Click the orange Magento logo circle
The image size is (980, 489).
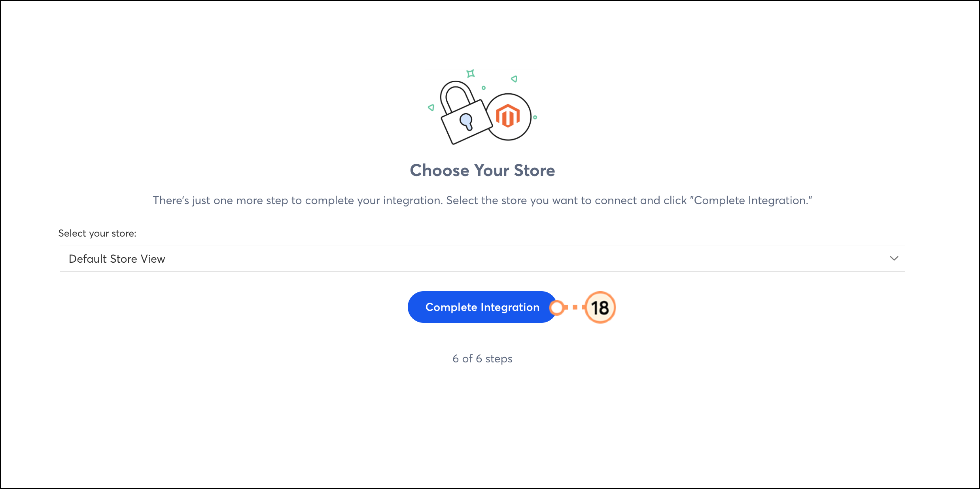509,117
